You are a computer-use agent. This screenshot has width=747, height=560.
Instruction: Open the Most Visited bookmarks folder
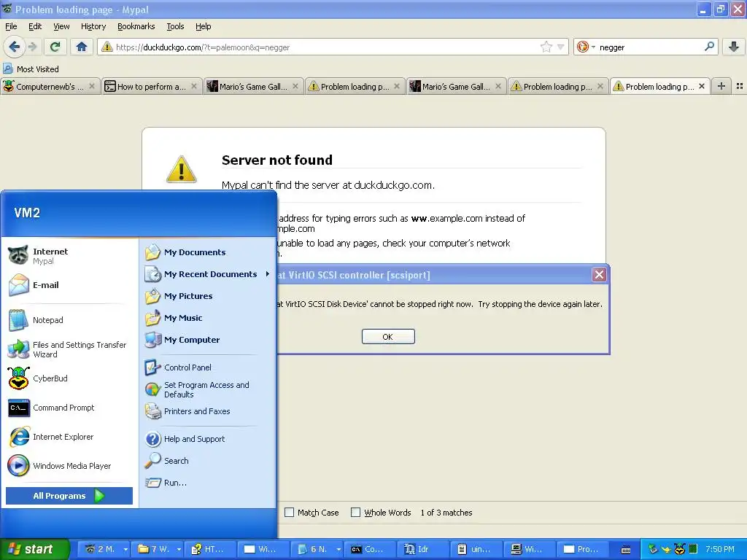pos(31,69)
